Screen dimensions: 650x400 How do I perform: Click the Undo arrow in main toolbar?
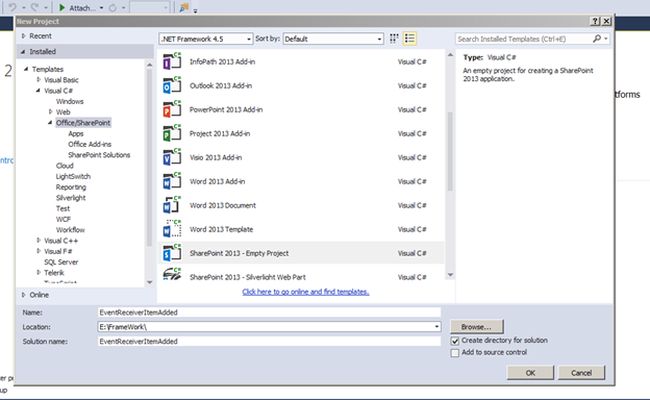coord(13,7)
